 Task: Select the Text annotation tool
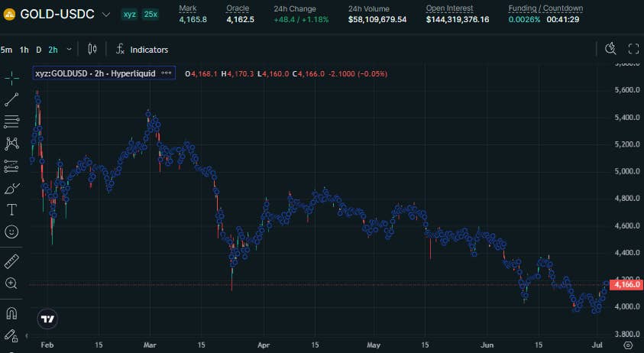(12, 210)
